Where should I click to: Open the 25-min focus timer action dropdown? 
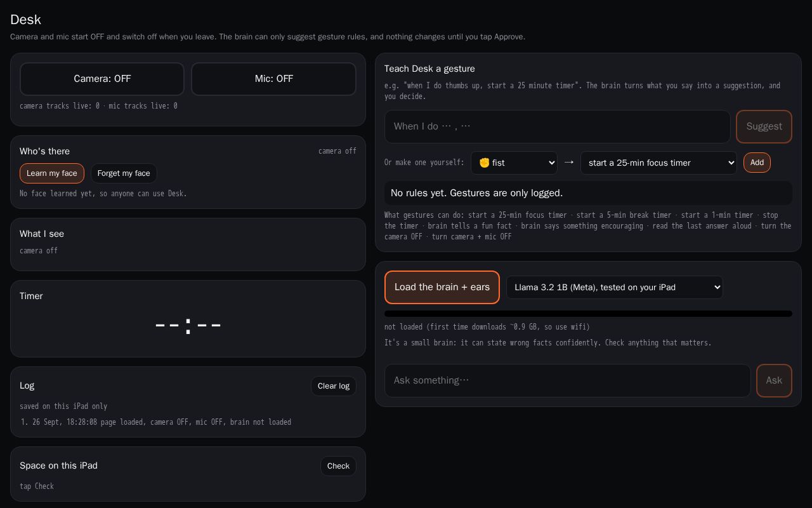click(x=658, y=163)
